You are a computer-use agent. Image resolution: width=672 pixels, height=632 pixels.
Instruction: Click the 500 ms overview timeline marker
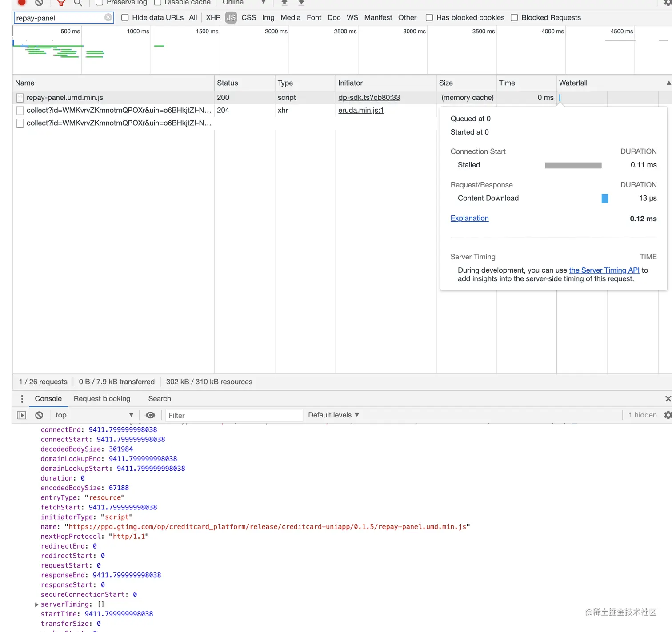point(70,32)
